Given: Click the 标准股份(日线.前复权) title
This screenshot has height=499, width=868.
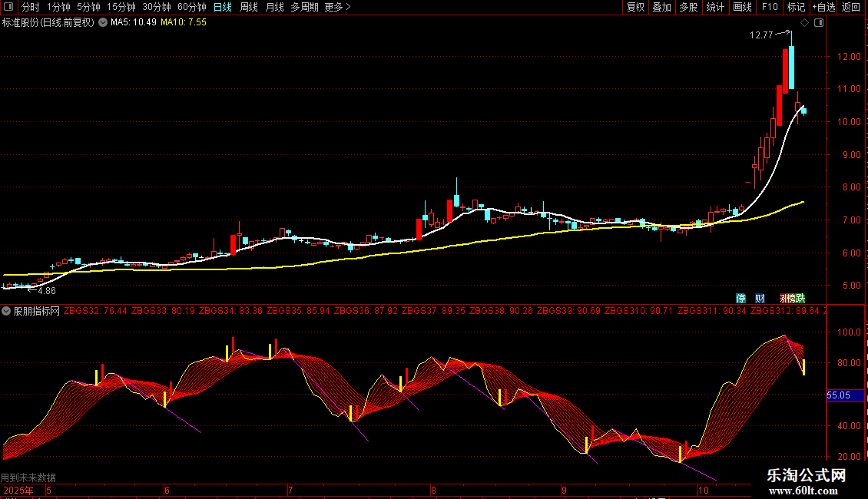Looking at the screenshot, I should [48, 22].
